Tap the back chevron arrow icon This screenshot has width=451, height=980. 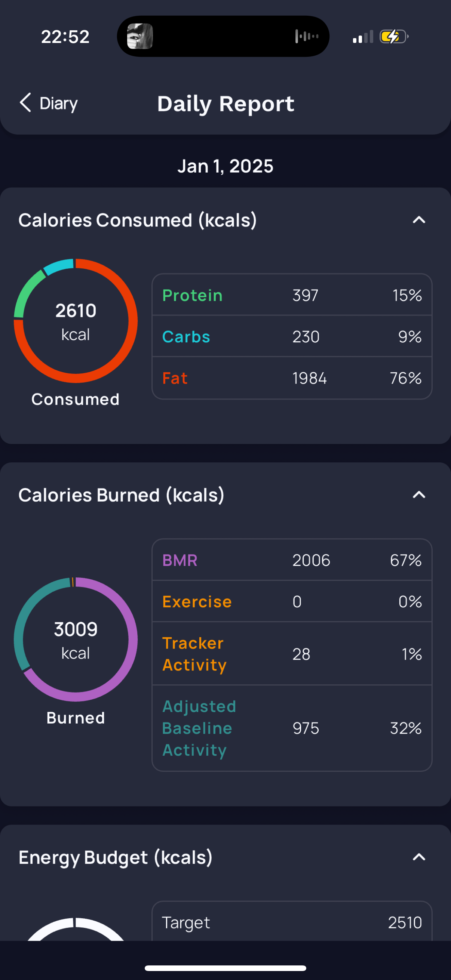coord(25,103)
